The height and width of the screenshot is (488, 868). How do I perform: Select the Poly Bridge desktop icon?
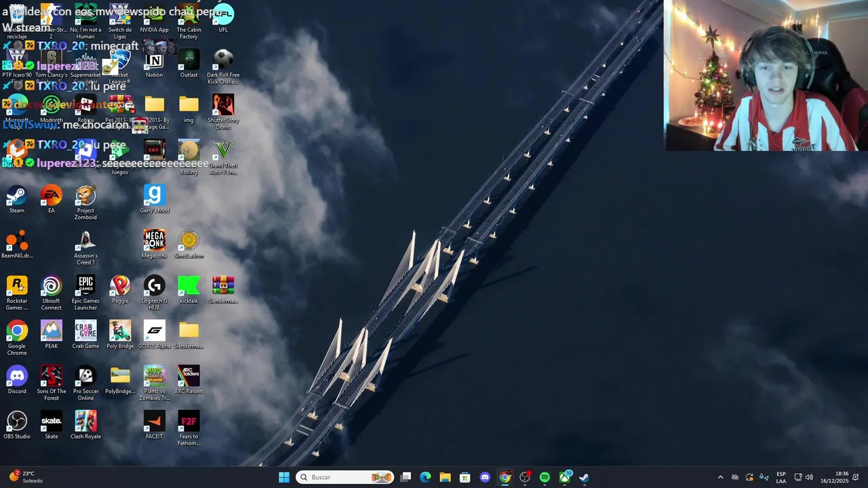point(120,335)
